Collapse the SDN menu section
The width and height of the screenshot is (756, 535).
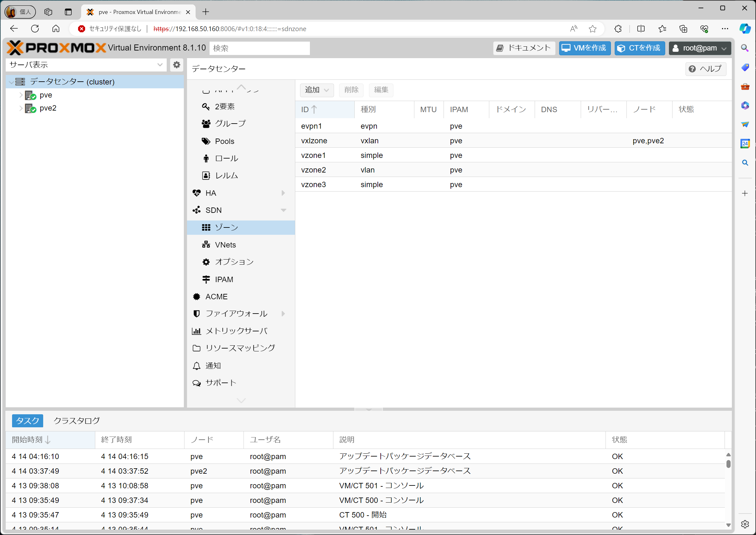click(283, 210)
